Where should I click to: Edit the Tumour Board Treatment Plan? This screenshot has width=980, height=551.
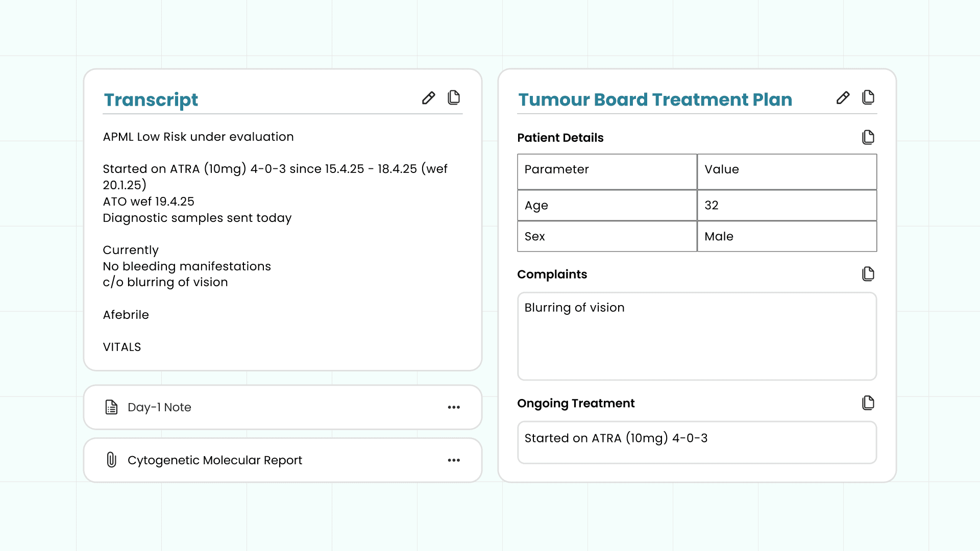coord(843,98)
